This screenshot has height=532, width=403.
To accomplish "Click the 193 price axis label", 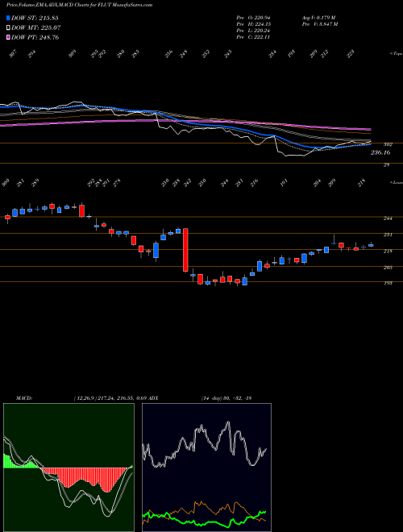I will [388, 283].
